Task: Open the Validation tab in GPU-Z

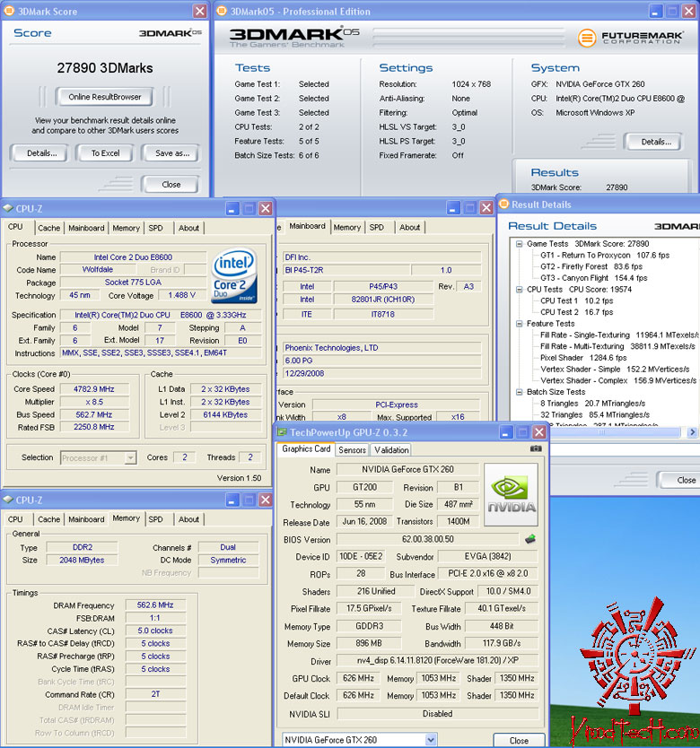Action: [391, 450]
